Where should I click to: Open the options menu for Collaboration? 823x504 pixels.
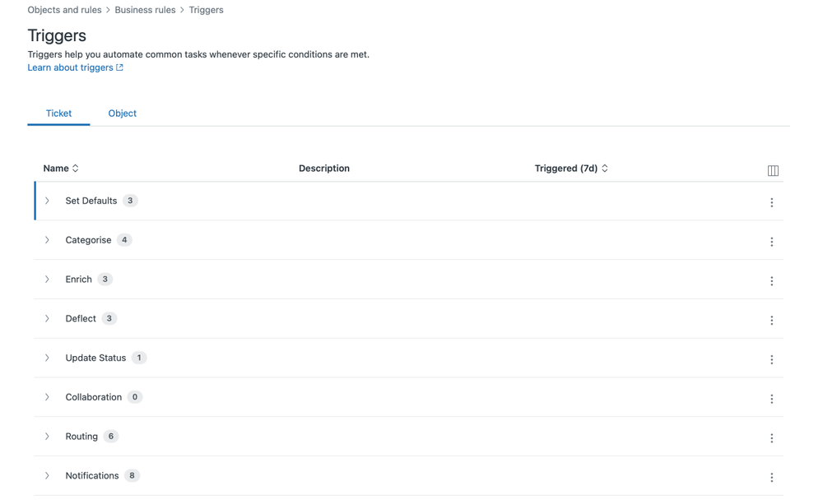point(772,399)
